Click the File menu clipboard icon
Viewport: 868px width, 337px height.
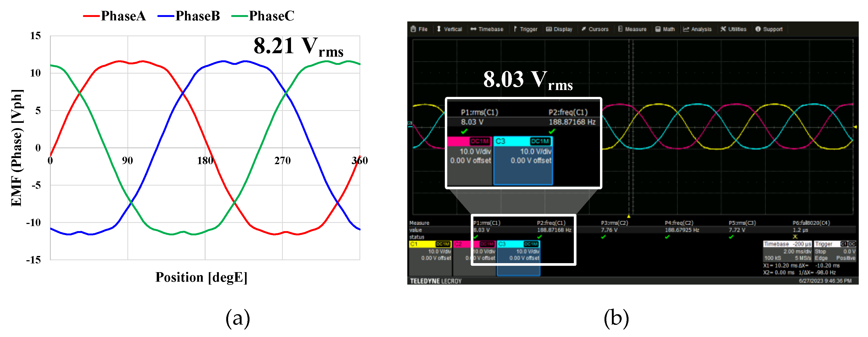pos(413,29)
